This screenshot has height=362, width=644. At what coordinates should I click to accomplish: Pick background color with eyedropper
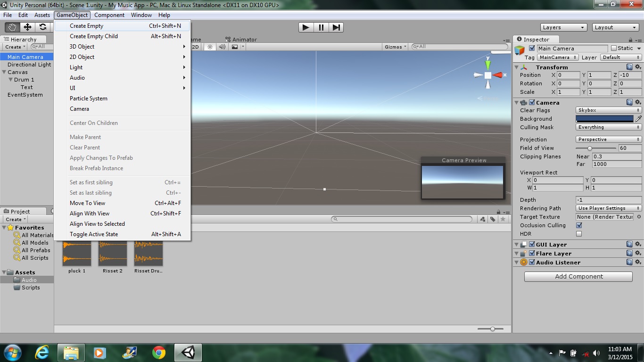pyautogui.click(x=638, y=119)
